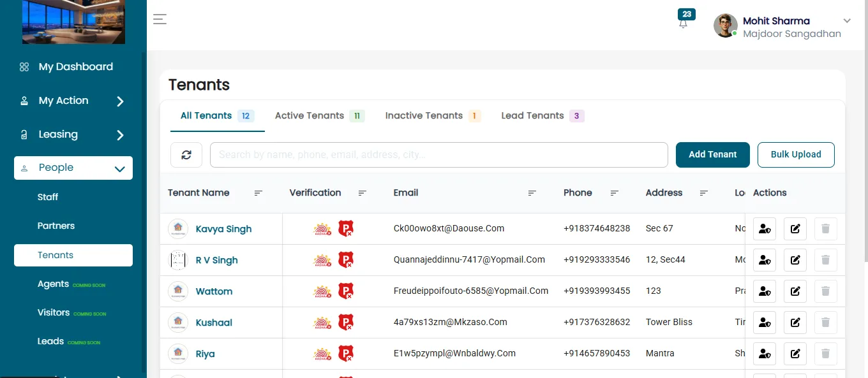Click Kavya Singh's Aadhaar verification icon
Image resolution: width=868 pixels, height=378 pixels.
coord(322,229)
